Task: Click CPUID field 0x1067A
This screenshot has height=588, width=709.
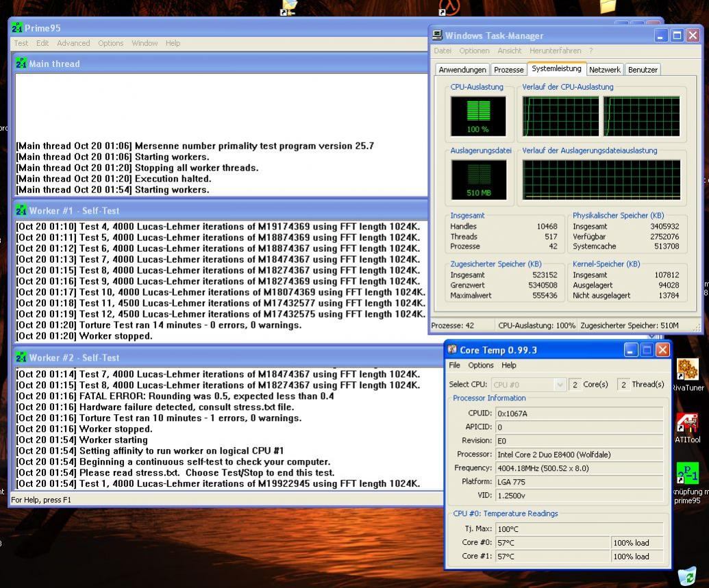Action: pyautogui.click(x=580, y=413)
